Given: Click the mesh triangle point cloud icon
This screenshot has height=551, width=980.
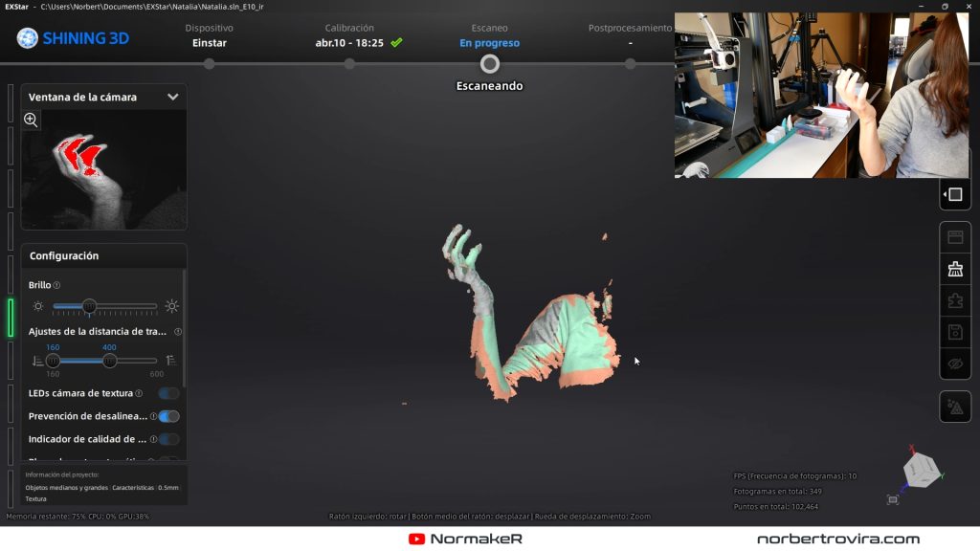Looking at the screenshot, I should pos(954,407).
